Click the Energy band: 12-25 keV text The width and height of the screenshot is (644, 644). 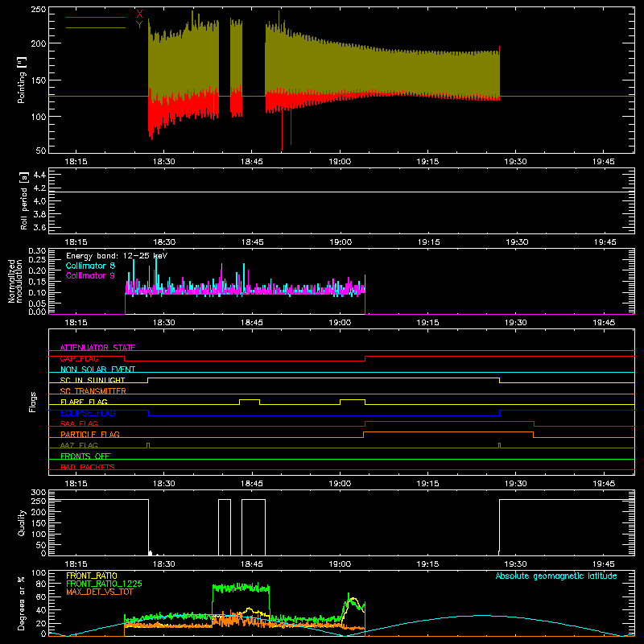(x=117, y=256)
